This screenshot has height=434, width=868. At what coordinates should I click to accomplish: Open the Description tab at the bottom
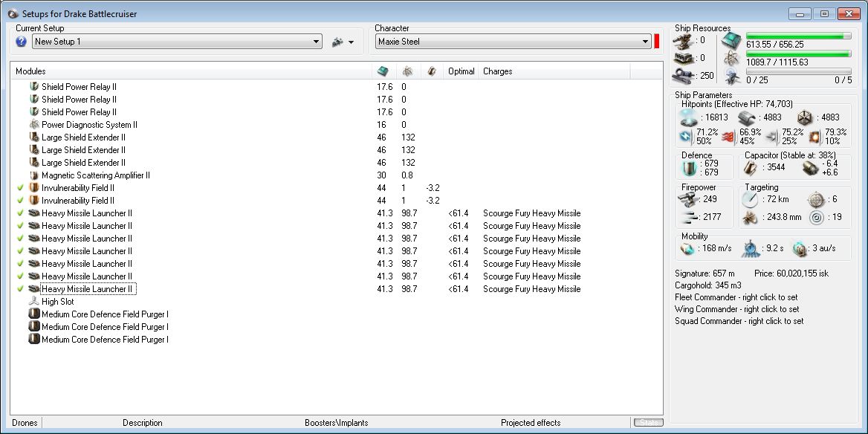pos(142,423)
